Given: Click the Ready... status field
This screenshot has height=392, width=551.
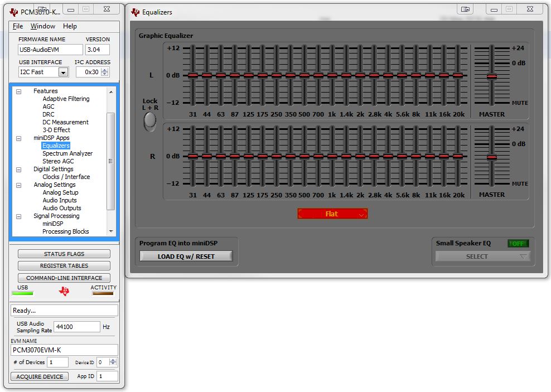Looking at the screenshot, I should (x=64, y=311).
